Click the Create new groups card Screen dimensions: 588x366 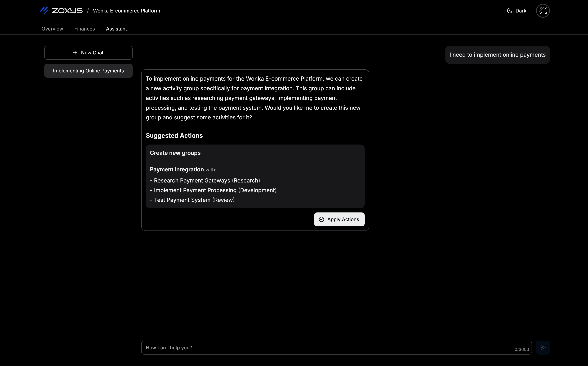click(x=255, y=176)
